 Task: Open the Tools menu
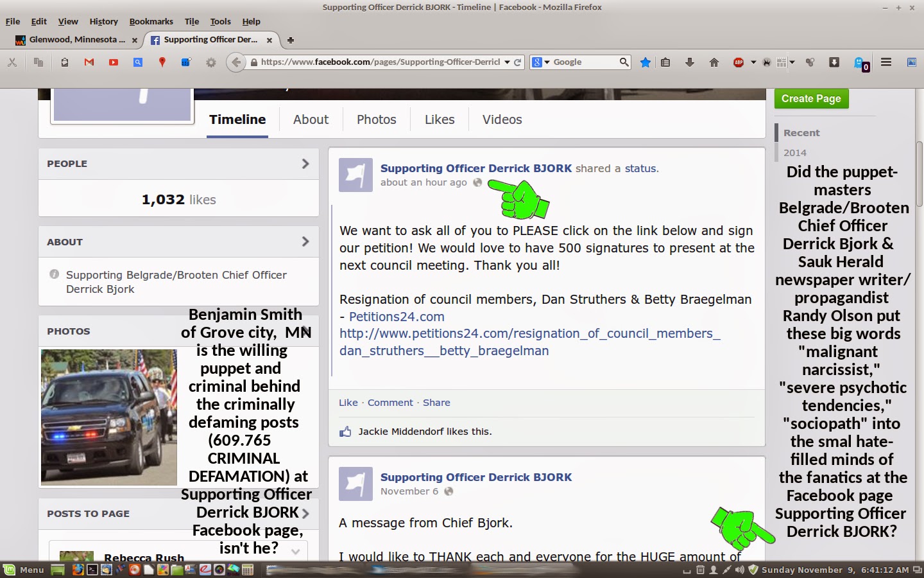tap(220, 21)
